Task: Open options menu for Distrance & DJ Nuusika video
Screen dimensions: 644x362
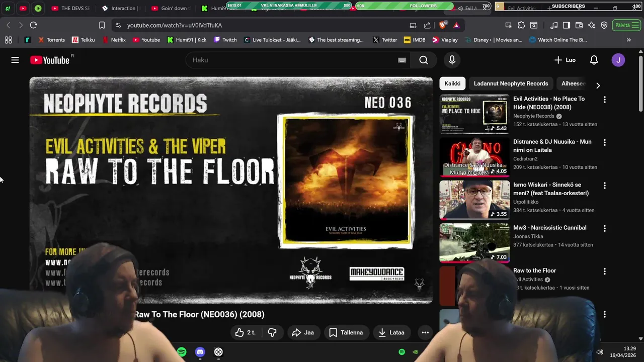Action: (604, 142)
